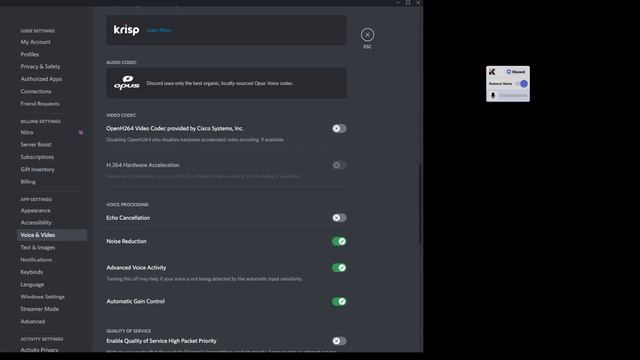Click the Krisp icon in the widget
640x360 pixels.
(492, 72)
